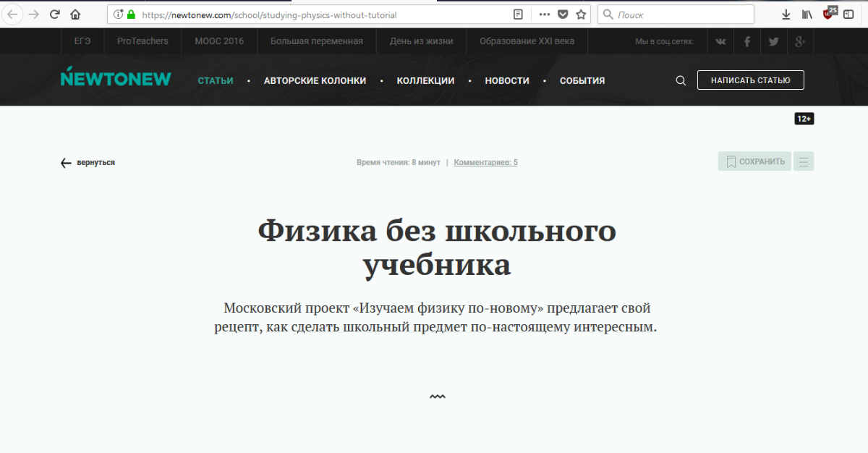The image size is (868, 453).
Task: Toggle reader view in the address bar
Action: point(518,14)
